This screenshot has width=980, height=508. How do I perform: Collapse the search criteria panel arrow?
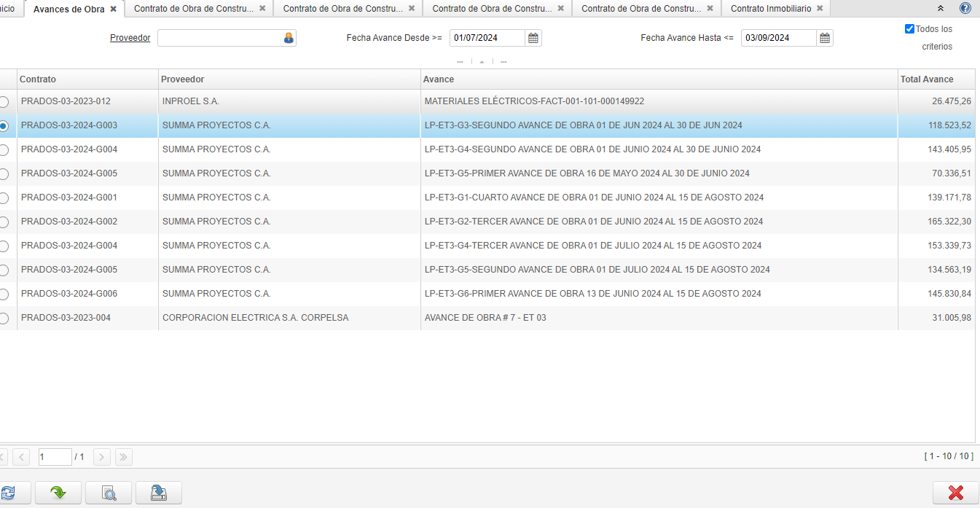(x=482, y=62)
